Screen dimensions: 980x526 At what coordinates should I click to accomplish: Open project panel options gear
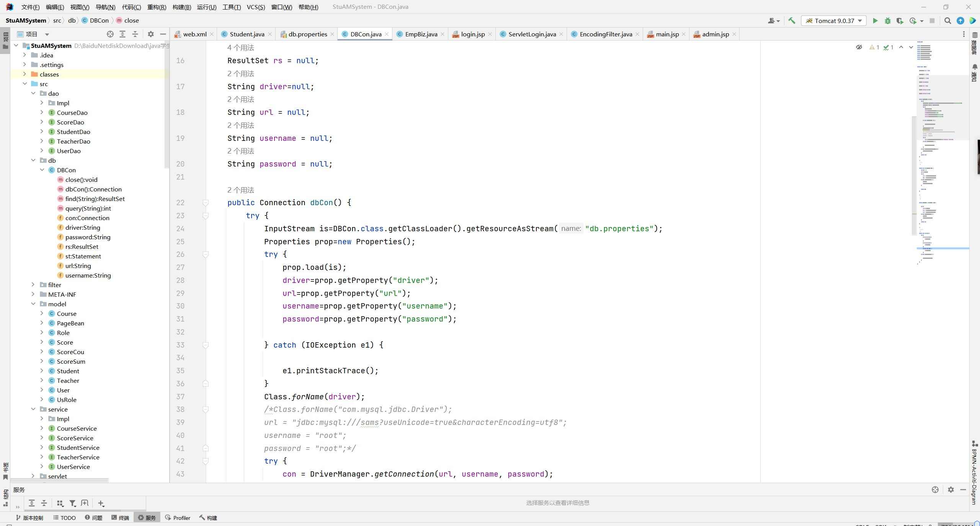151,34
